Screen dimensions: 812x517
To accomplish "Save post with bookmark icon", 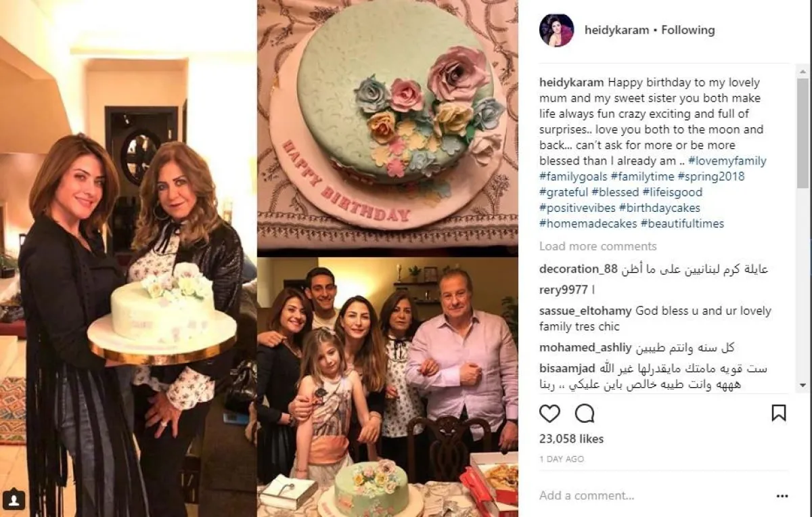I will point(779,413).
